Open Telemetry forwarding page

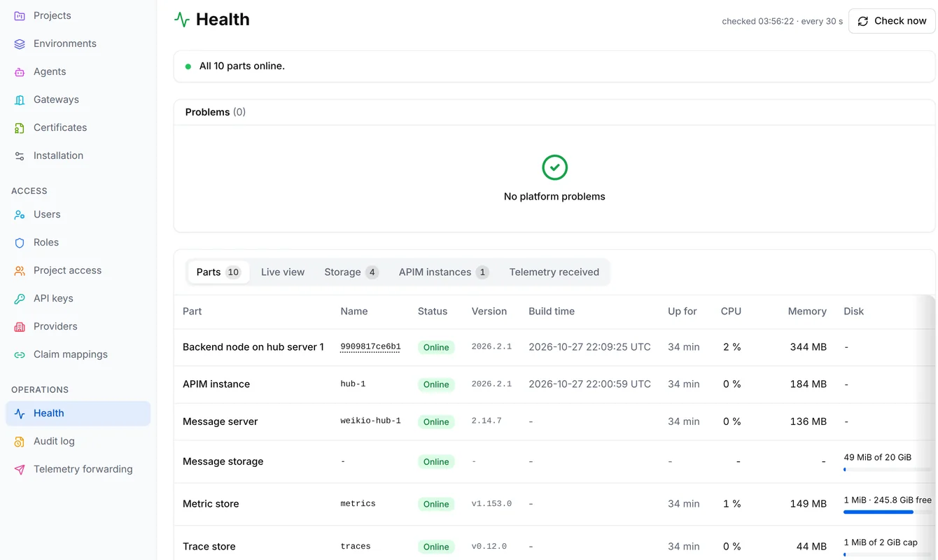point(78,469)
